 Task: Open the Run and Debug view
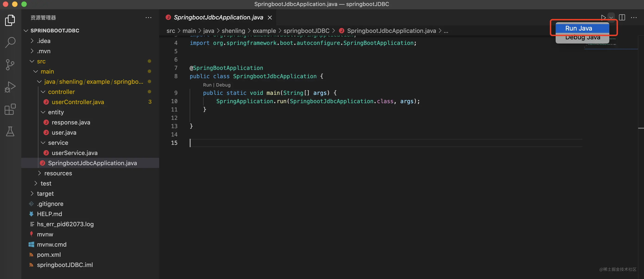click(x=10, y=87)
